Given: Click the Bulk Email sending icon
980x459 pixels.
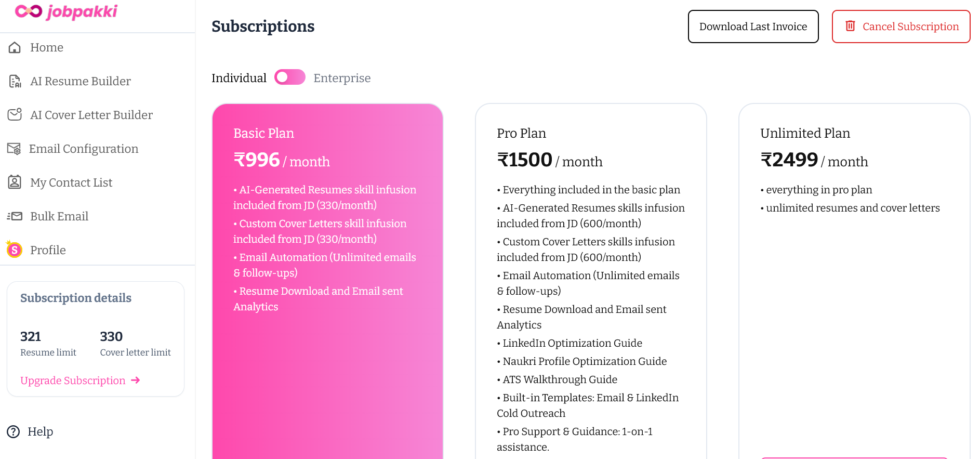Looking at the screenshot, I should (x=15, y=216).
